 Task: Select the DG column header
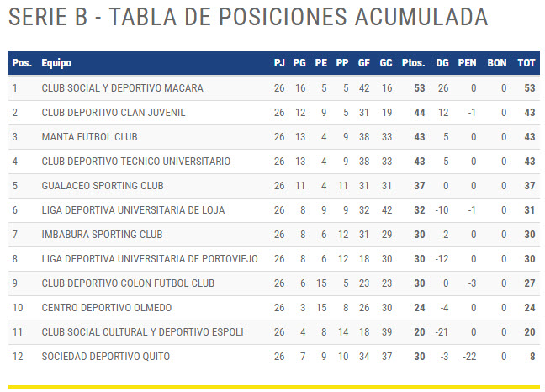442,63
